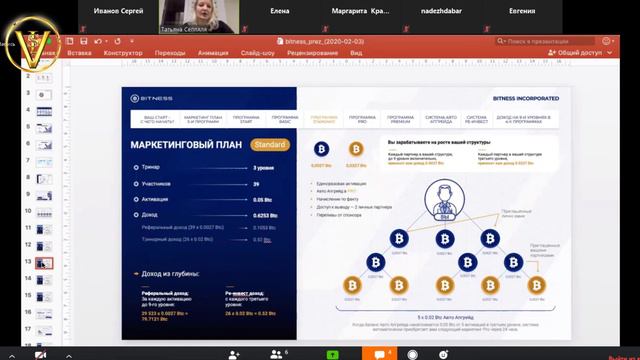Select slide 2 thumbnail

pos(44,78)
